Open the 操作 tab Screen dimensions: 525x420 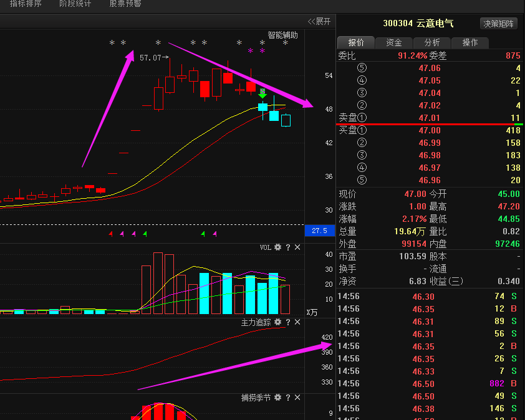tap(470, 42)
